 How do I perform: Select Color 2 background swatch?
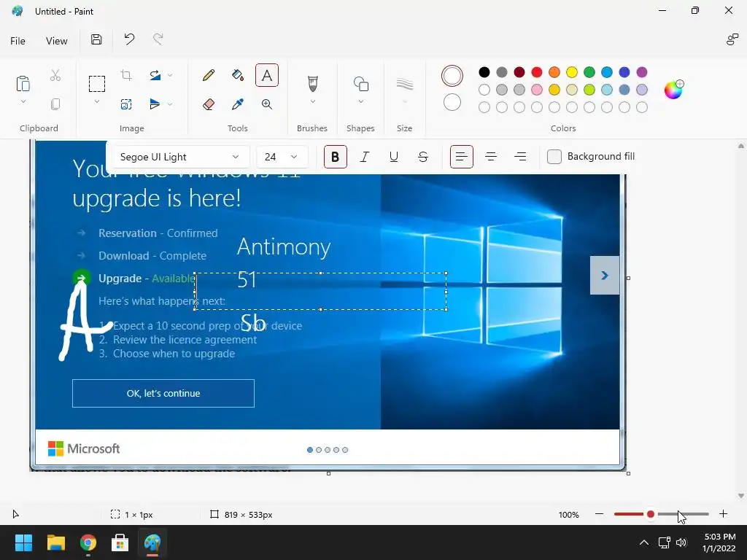pos(452,102)
